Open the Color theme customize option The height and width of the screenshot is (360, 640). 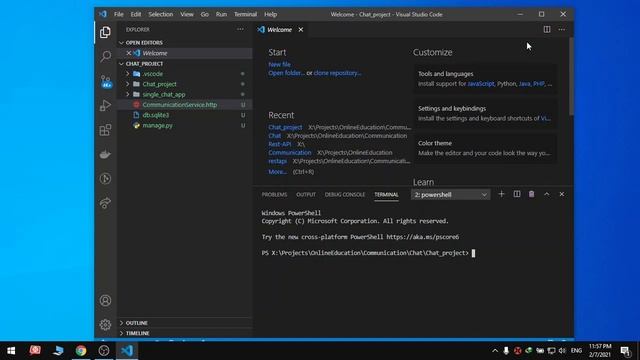[485, 148]
